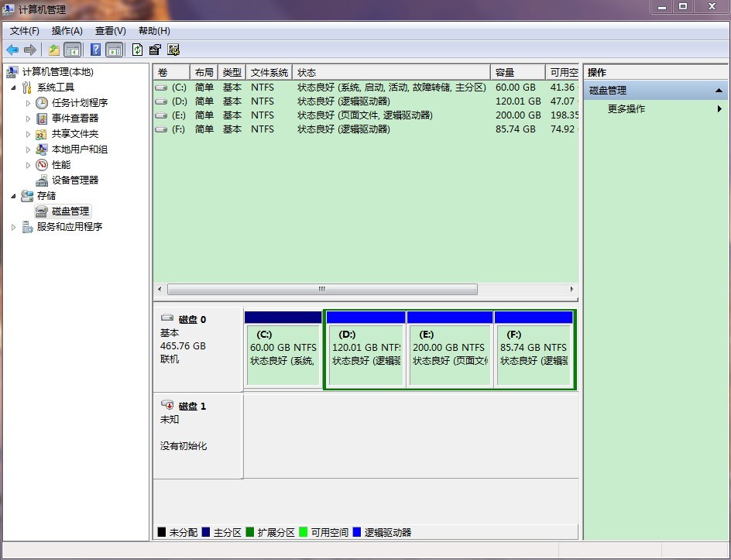Click the scroll right arrow of volume list
The image size is (731, 560).
tap(572, 289)
